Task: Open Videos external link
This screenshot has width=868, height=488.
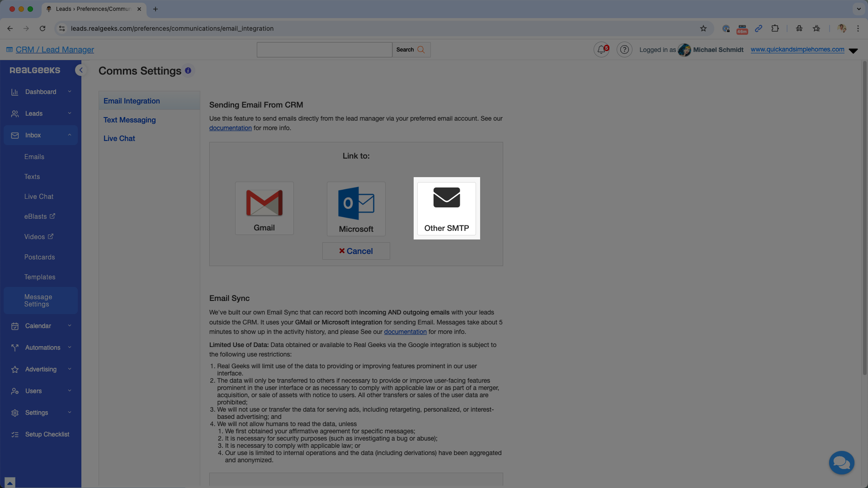Action: 39,237
